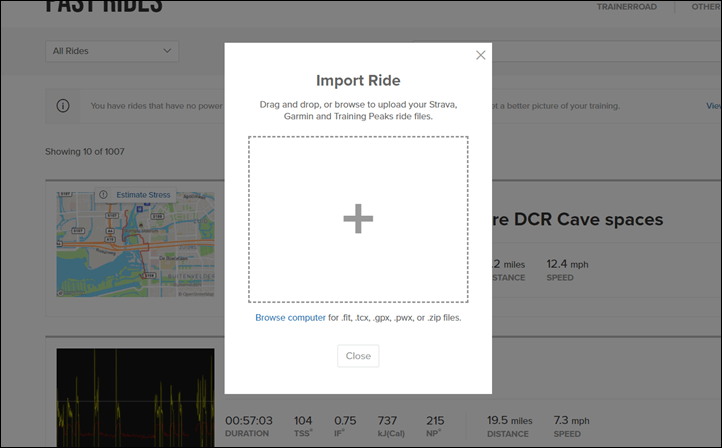This screenshot has height=448, width=722.
Task: Open the DCR Cave spaces ride title
Action: (577, 220)
